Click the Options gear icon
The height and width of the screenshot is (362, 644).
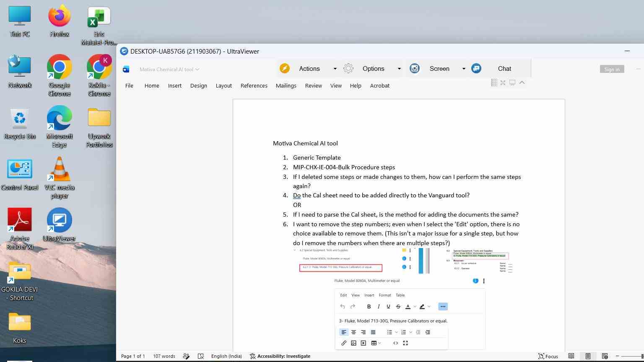tap(348, 68)
